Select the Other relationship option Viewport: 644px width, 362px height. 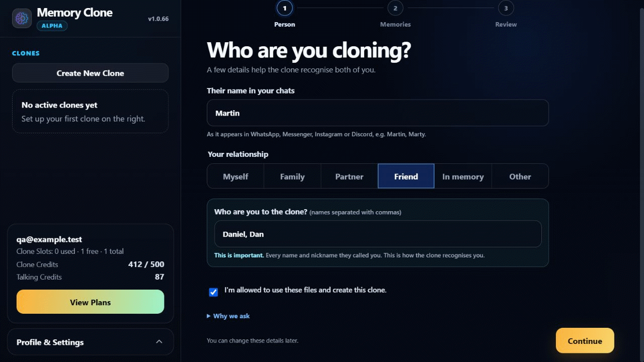520,176
